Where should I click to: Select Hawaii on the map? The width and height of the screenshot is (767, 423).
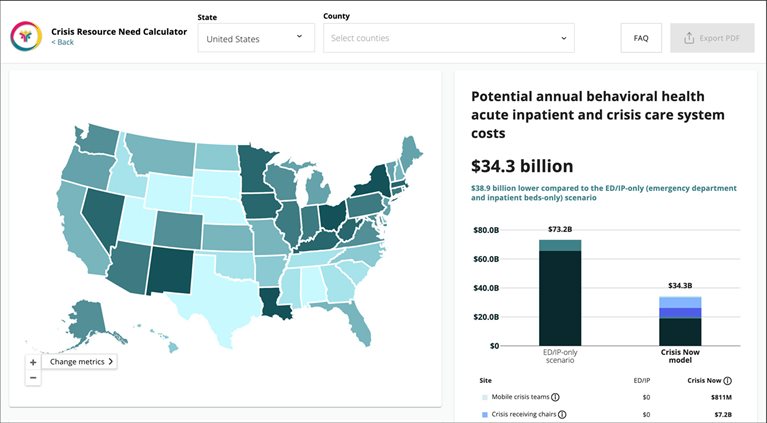173,348
